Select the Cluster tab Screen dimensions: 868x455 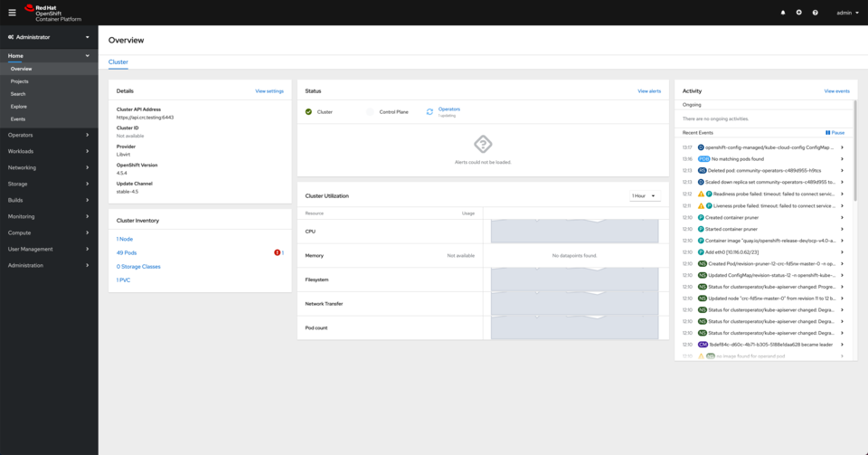click(118, 62)
